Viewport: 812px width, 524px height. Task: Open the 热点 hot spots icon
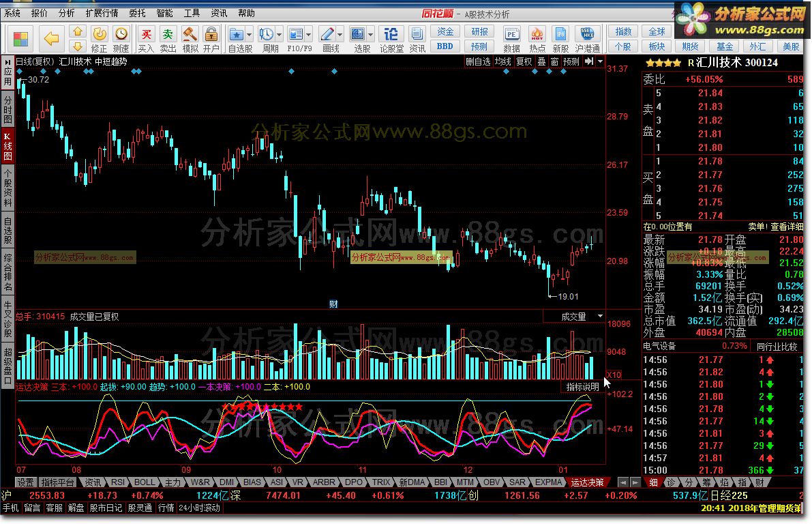tap(537, 40)
